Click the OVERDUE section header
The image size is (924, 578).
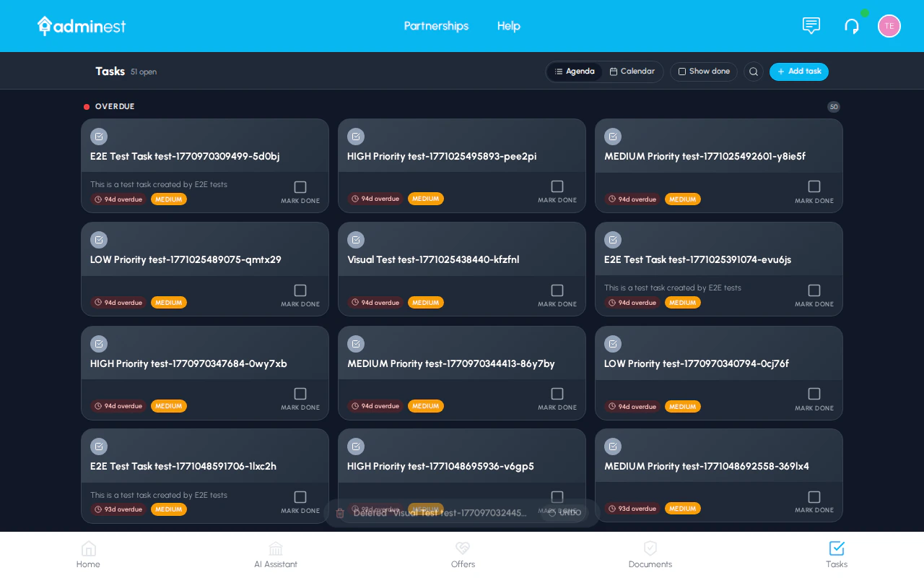click(x=115, y=107)
